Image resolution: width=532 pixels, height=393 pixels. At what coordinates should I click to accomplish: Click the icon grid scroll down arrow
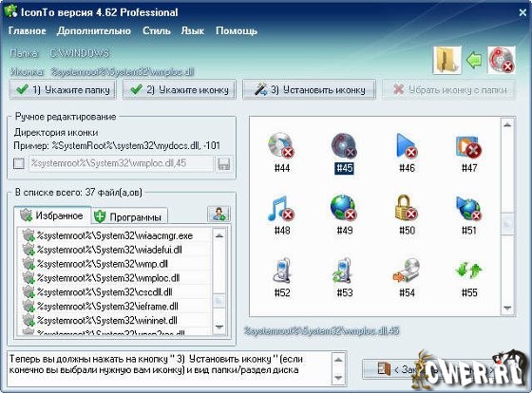pyautogui.click(x=507, y=308)
